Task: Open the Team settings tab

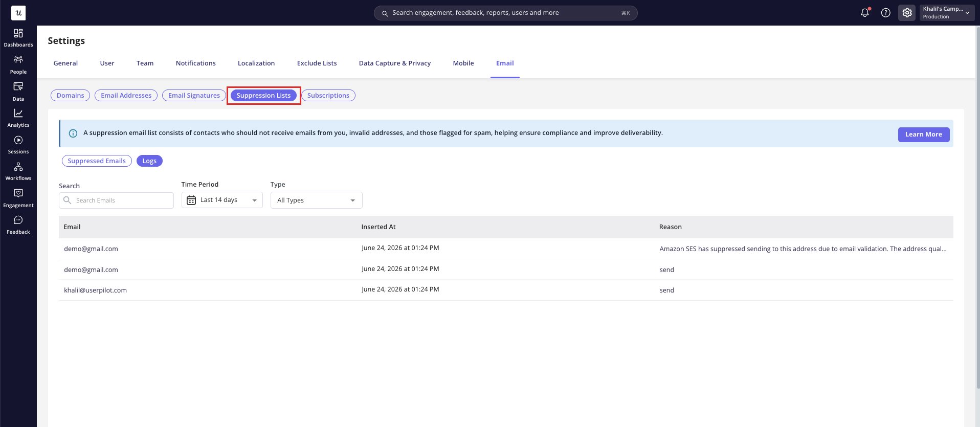Action: click(145, 63)
